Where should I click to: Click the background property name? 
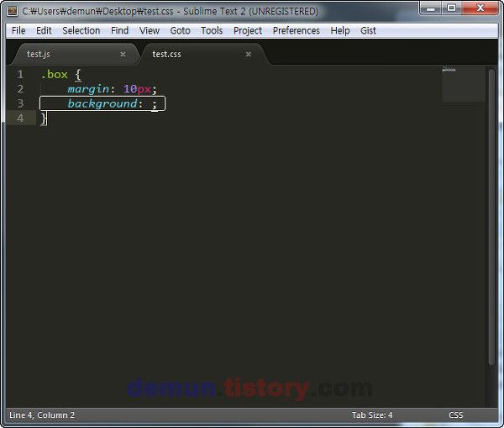pyautogui.click(x=102, y=103)
